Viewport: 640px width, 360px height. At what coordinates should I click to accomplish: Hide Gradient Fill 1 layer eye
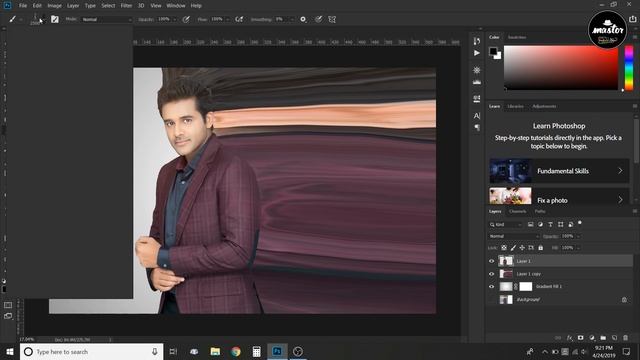click(491, 287)
